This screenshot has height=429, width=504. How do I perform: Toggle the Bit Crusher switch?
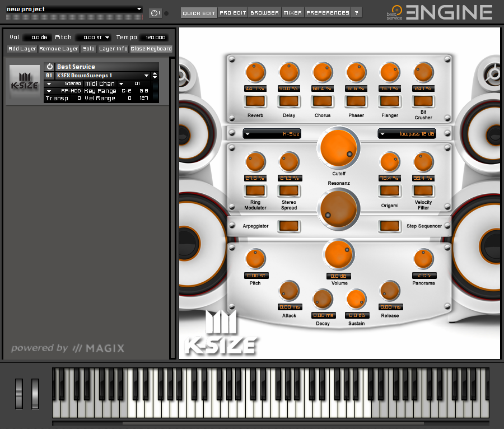[x=423, y=101]
